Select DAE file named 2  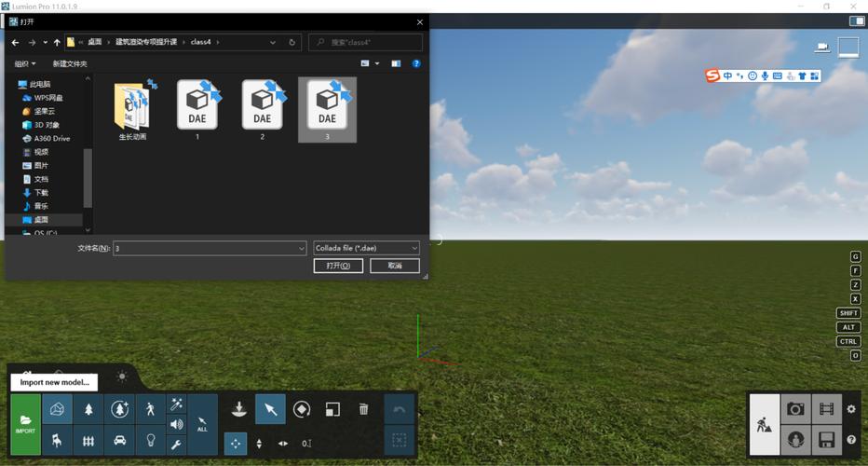[x=262, y=110]
